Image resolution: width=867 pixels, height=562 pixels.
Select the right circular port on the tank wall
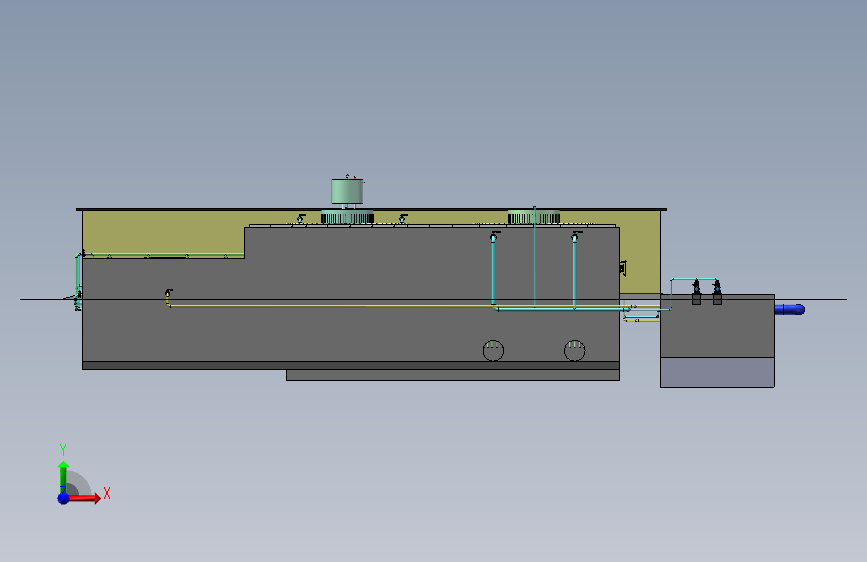coord(574,350)
